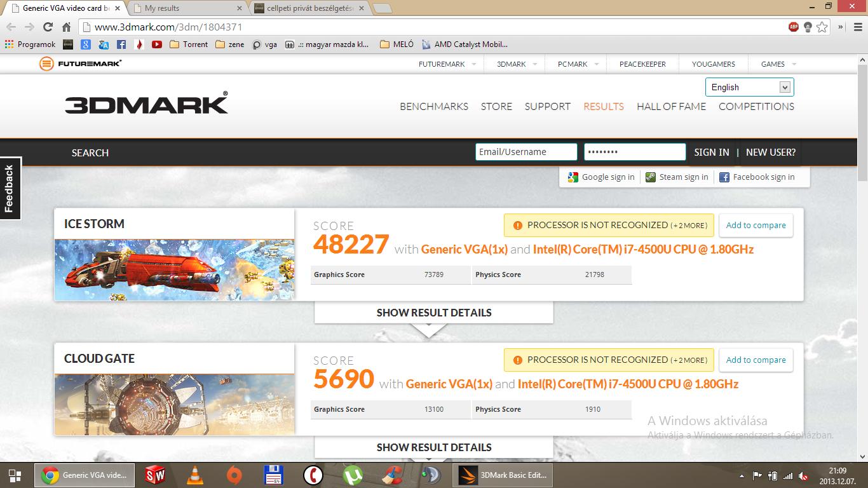Click Cloud Gate PROCESSOR IS NOT RECOGNIZED warning
The image size is (868, 488).
[609, 360]
